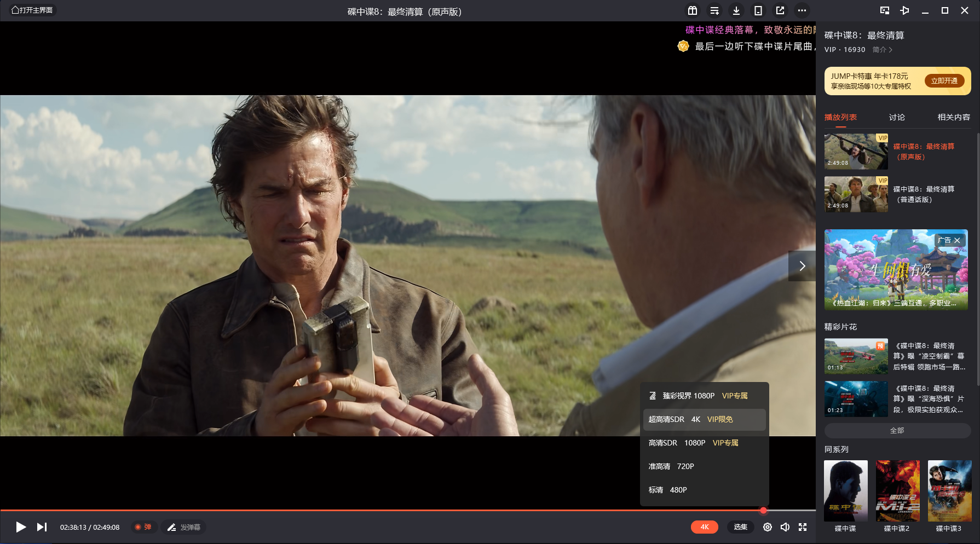Viewport: 980px width, 544px height.
Task: Close the 广告 advertisement banner
Action: pyautogui.click(x=957, y=240)
